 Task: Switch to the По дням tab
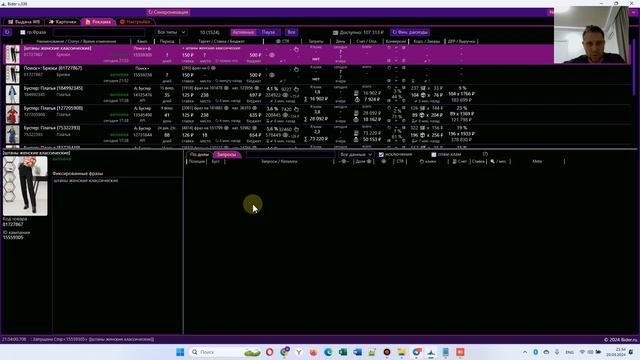tap(199, 155)
